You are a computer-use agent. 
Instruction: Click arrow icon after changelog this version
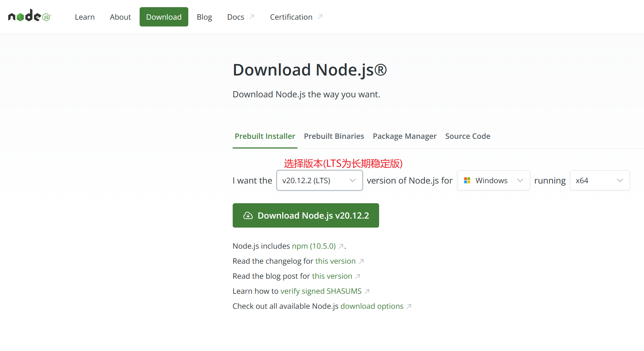(361, 261)
